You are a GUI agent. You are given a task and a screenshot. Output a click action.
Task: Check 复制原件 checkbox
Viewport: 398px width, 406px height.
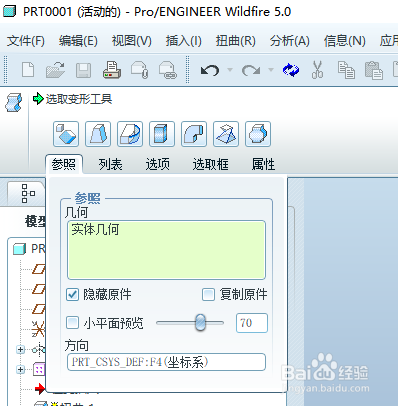point(208,295)
